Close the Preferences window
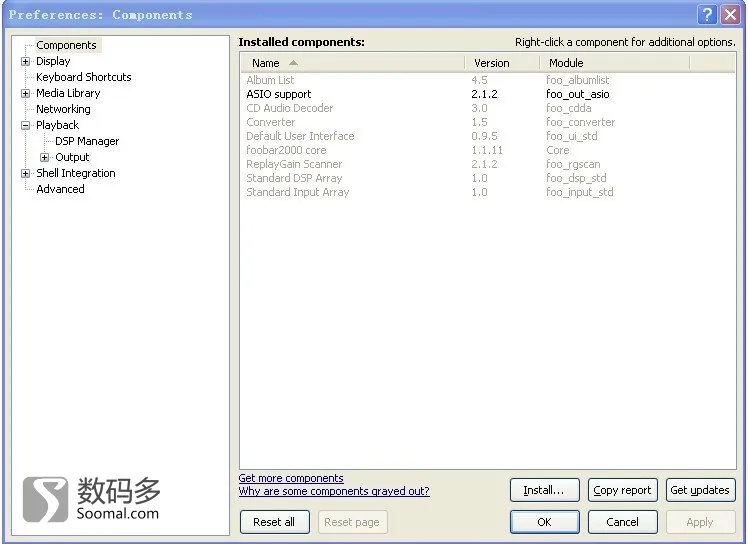Screen dimensions: 748x544 730,15
